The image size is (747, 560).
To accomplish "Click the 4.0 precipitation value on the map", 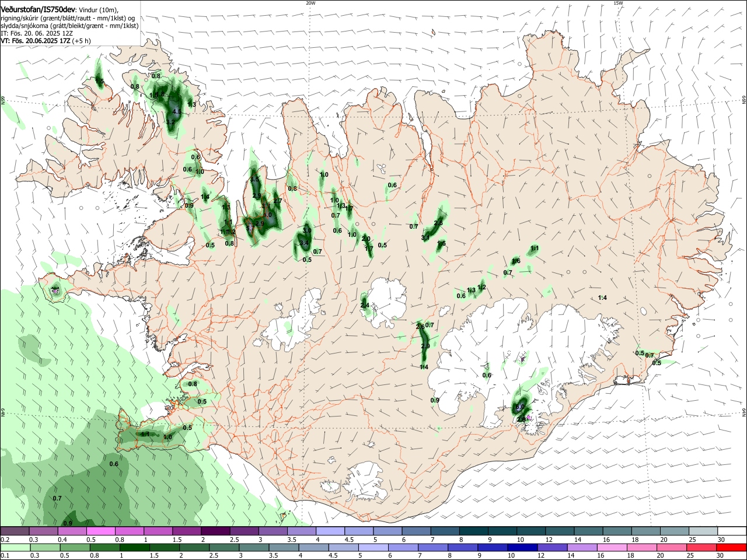I will pyautogui.click(x=268, y=215).
